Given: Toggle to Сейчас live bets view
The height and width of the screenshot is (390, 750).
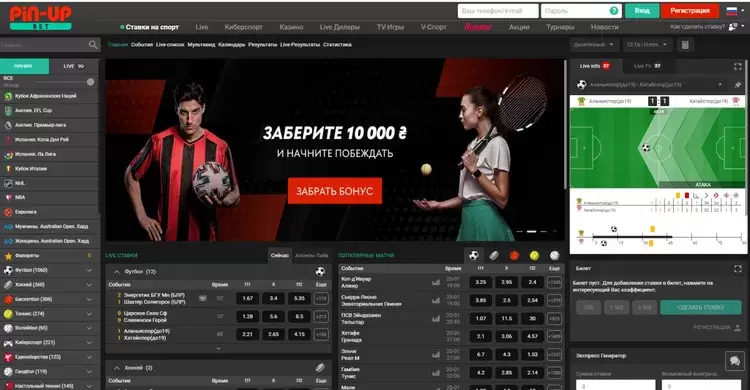Looking at the screenshot, I should 279,256.
